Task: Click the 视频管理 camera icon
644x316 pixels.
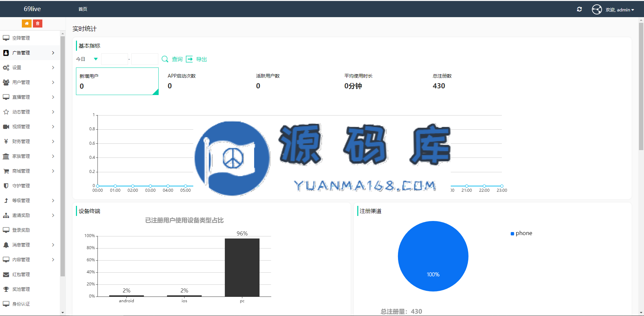Action: [6, 127]
